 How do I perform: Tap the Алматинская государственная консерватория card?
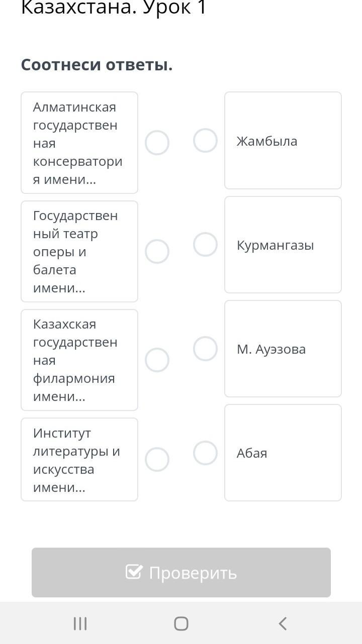[x=79, y=143]
